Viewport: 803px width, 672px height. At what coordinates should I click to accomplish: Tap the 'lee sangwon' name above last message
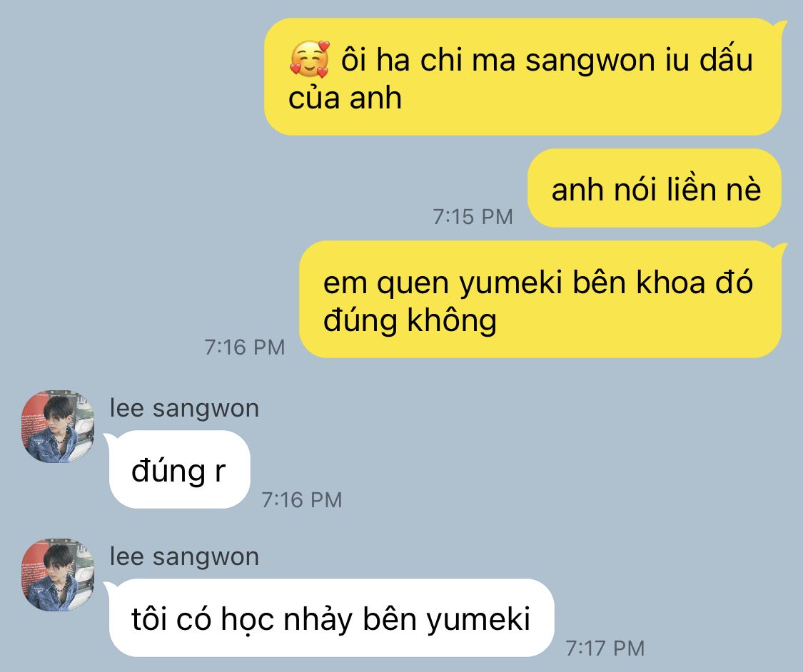point(184,556)
